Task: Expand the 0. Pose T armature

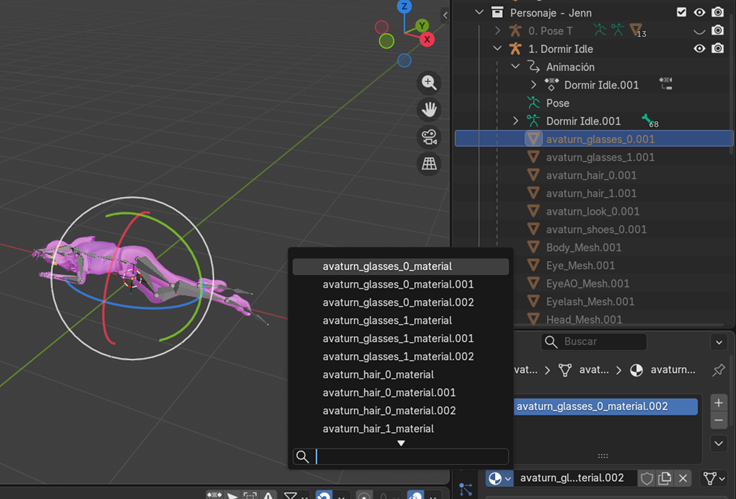Action: (x=498, y=31)
